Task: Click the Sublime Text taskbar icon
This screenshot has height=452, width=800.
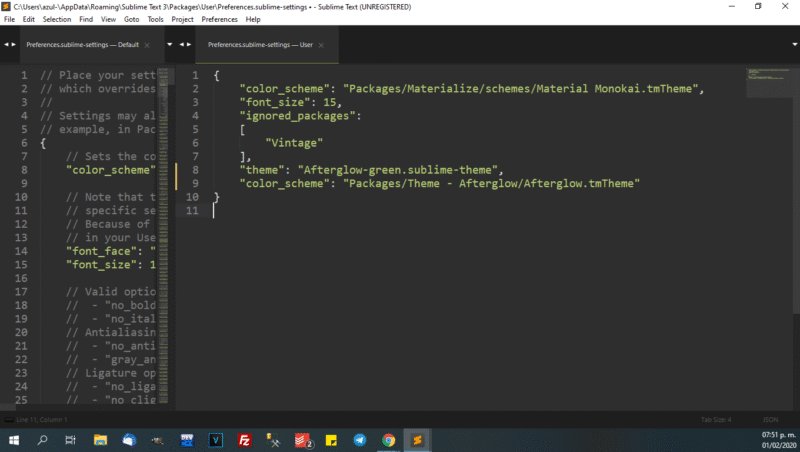Action: pyautogui.click(x=418, y=440)
